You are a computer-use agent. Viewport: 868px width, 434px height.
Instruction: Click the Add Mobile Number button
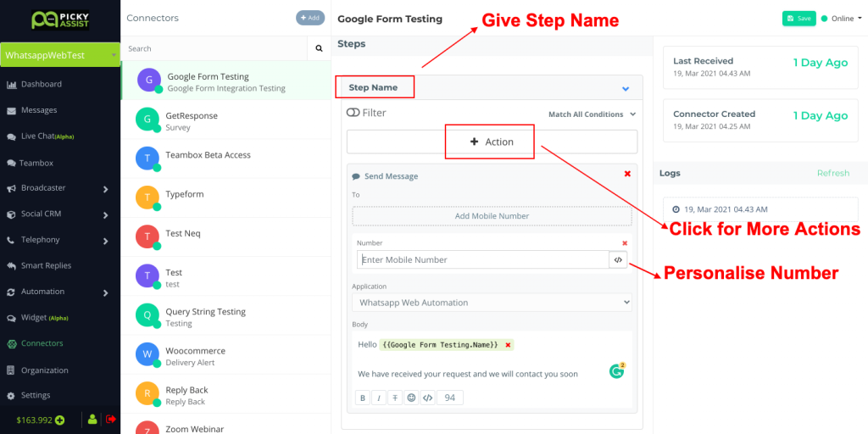tap(492, 216)
